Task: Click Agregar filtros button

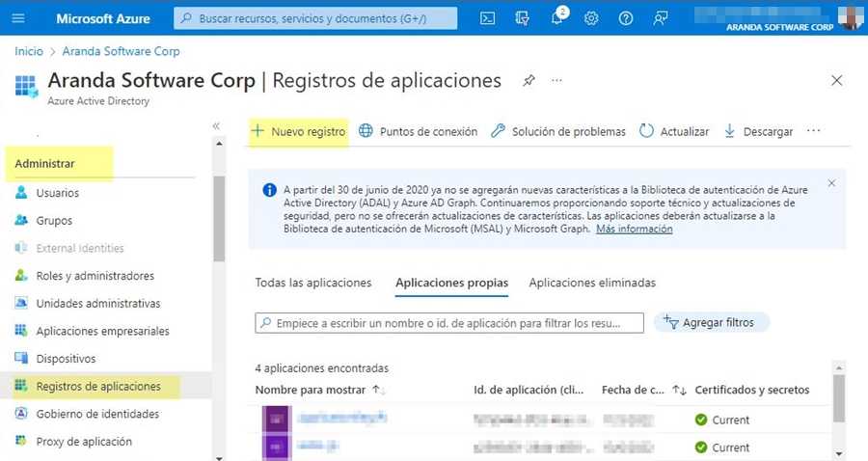Action: point(712,323)
